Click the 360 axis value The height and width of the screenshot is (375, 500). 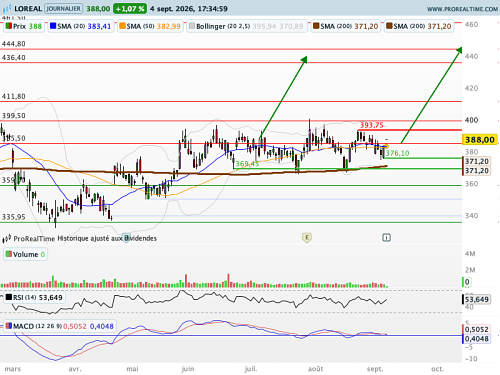pos(471,184)
